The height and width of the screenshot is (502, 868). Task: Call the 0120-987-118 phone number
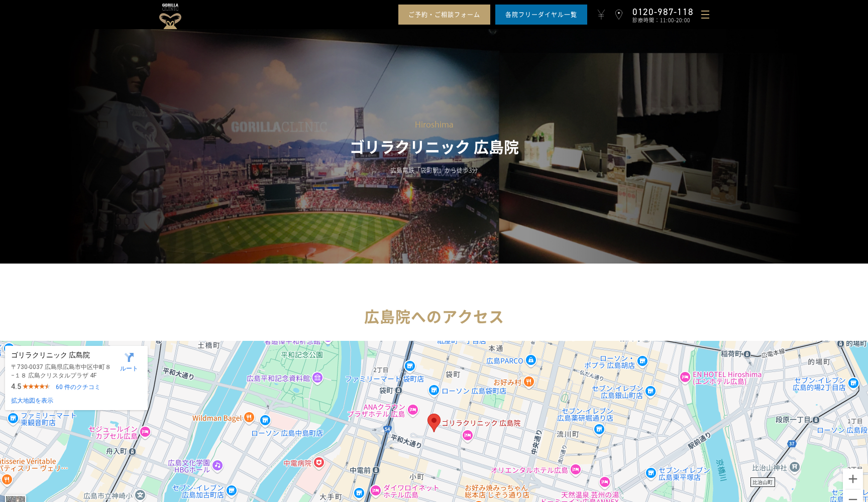click(663, 11)
